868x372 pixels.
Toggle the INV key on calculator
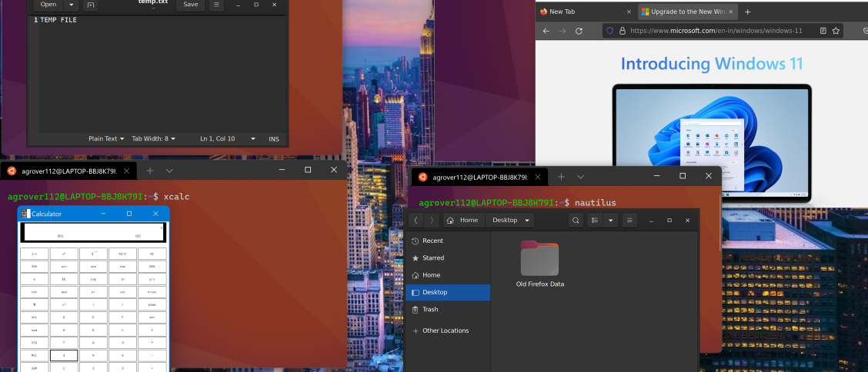(35, 267)
